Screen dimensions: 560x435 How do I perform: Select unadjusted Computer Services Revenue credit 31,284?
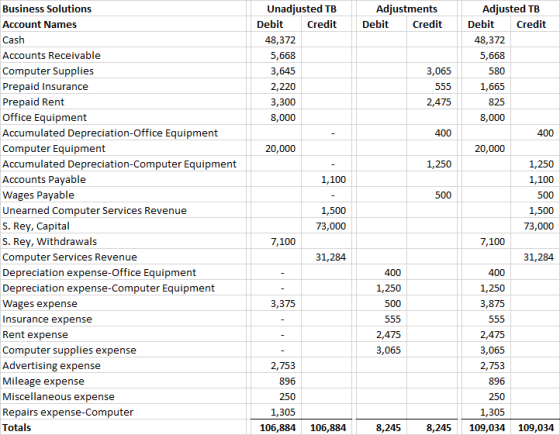(x=331, y=258)
